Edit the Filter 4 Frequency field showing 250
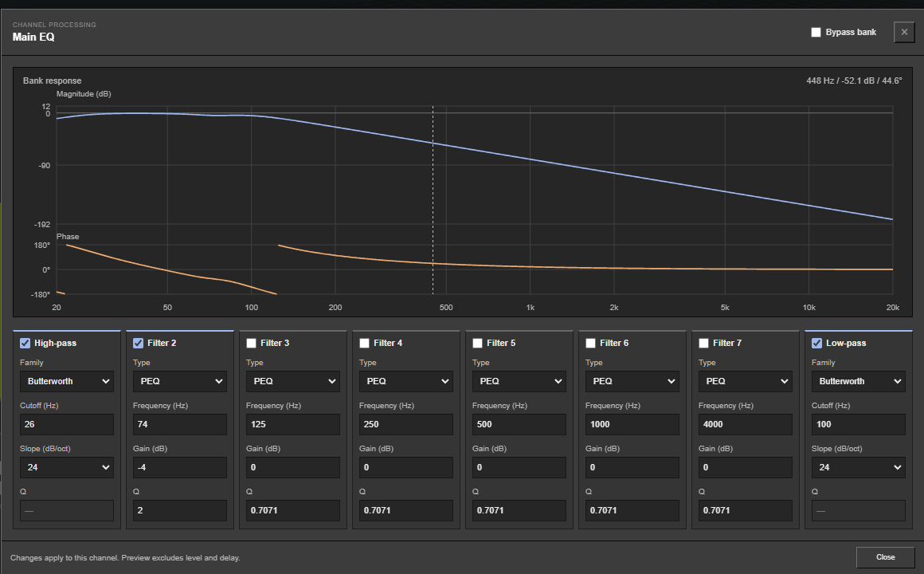This screenshot has height=574, width=924. click(406, 424)
